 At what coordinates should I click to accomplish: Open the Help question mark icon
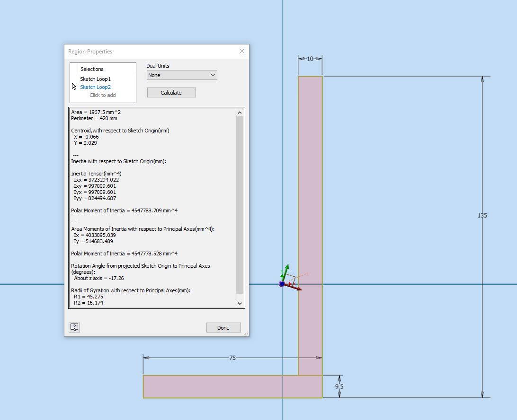(74, 327)
